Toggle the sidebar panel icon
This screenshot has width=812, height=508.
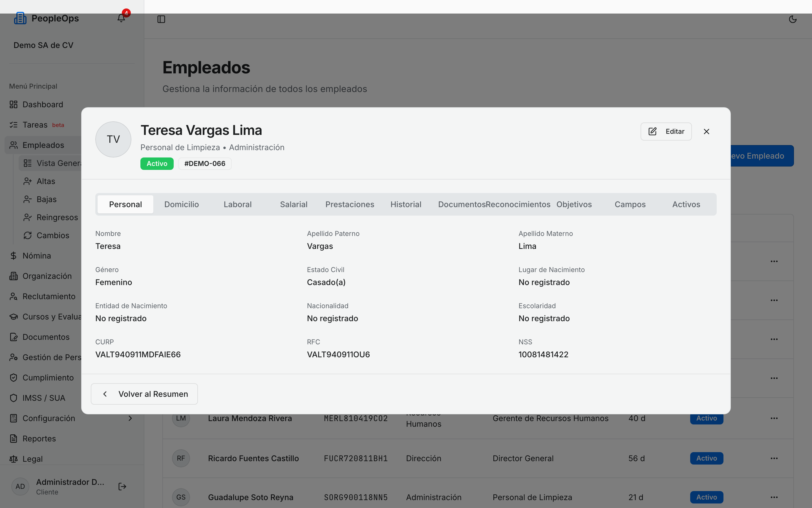point(161,19)
